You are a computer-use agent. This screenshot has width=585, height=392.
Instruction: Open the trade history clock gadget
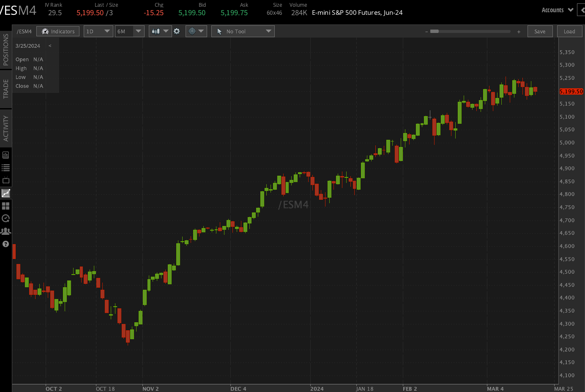(x=5, y=218)
